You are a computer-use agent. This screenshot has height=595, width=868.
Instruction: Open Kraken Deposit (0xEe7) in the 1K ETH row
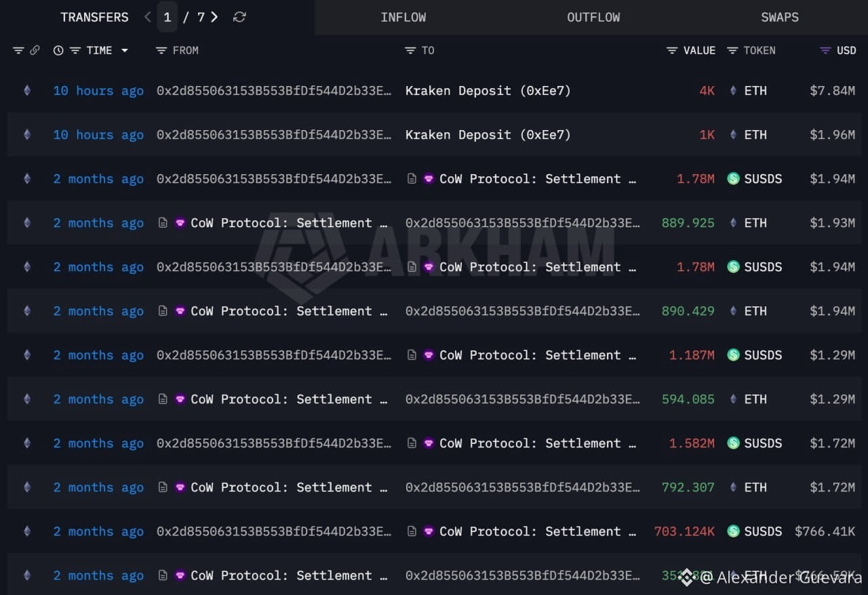(x=488, y=134)
